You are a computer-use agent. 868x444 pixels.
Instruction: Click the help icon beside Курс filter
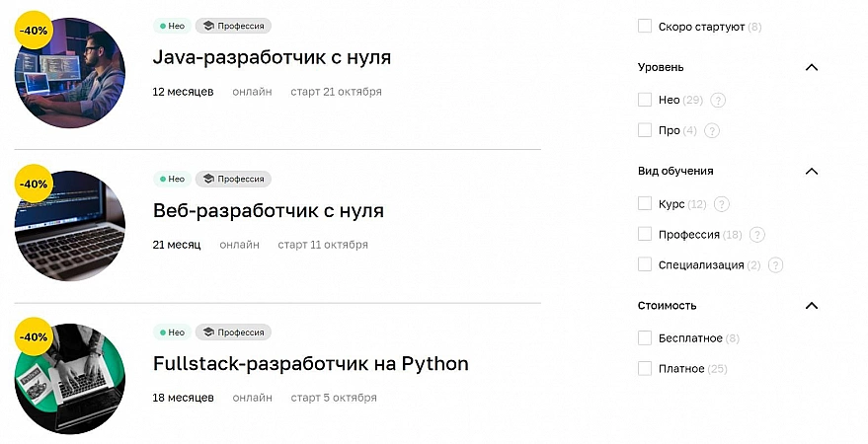722,204
